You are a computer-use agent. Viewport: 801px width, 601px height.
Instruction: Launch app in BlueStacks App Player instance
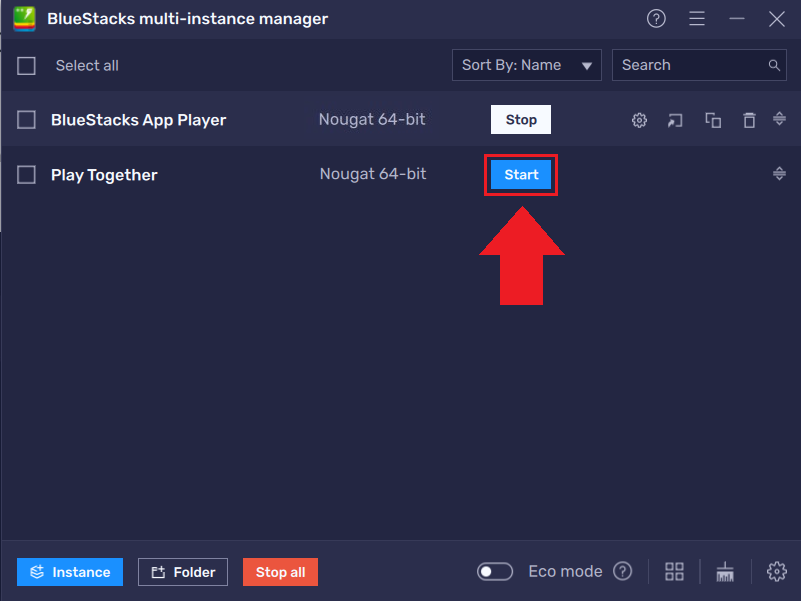point(675,120)
